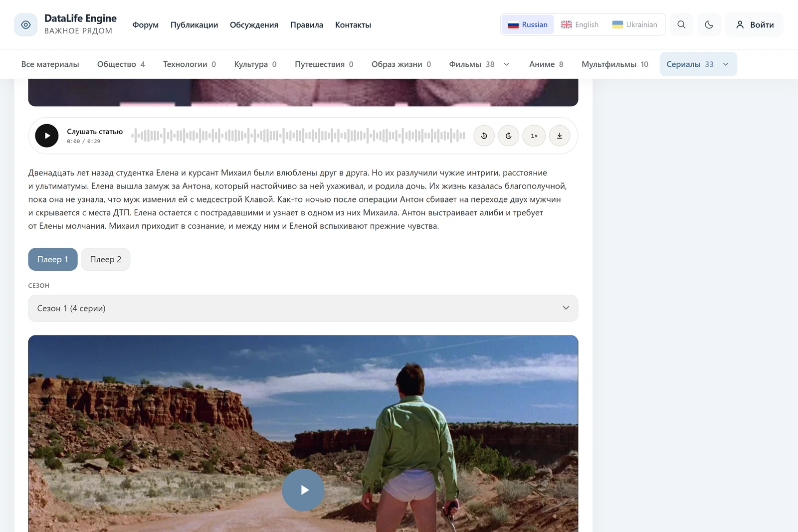Open the Сезон 1 (4 серии) dropdown
798x532 pixels.
(x=303, y=308)
